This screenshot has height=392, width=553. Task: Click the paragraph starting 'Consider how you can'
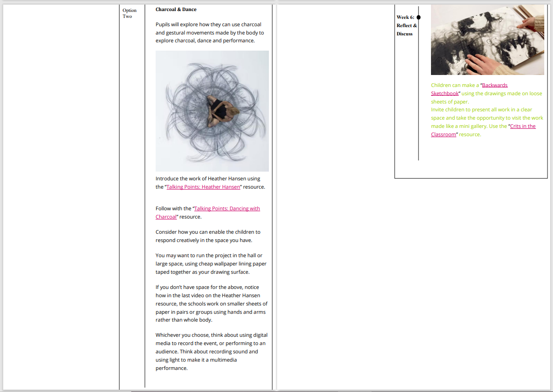[208, 236]
